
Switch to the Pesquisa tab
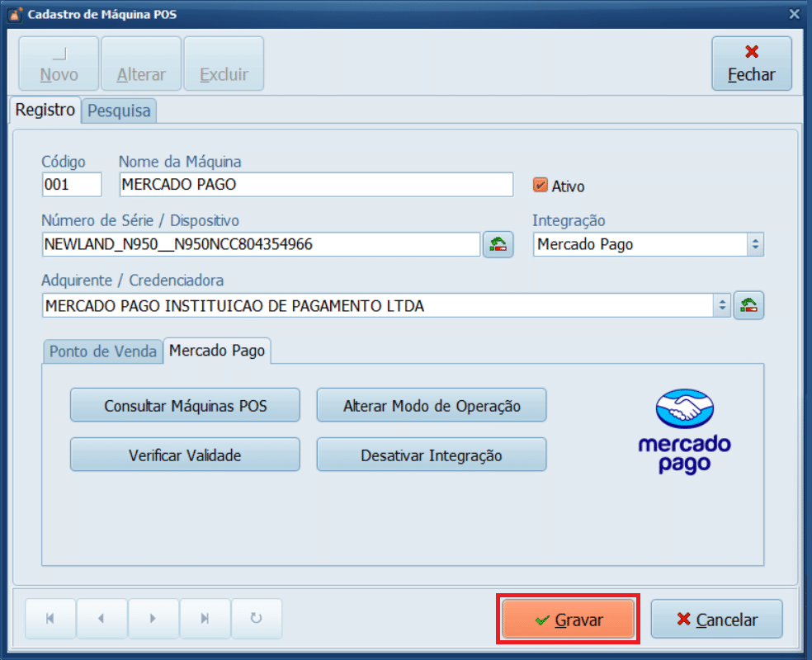pos(120,111)
